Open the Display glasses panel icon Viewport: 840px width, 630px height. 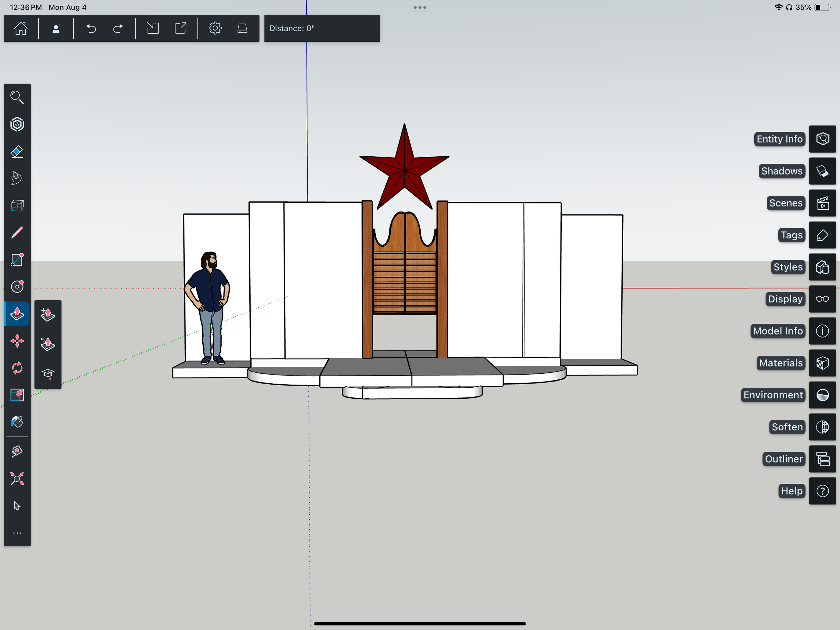click(x=823, y=299)
